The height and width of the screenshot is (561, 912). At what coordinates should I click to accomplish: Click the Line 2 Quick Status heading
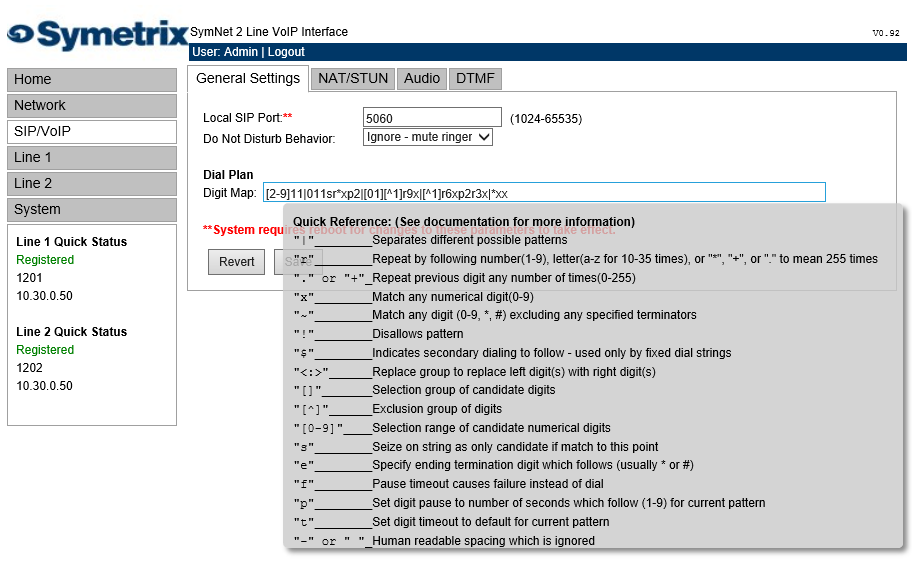(72, 332)
